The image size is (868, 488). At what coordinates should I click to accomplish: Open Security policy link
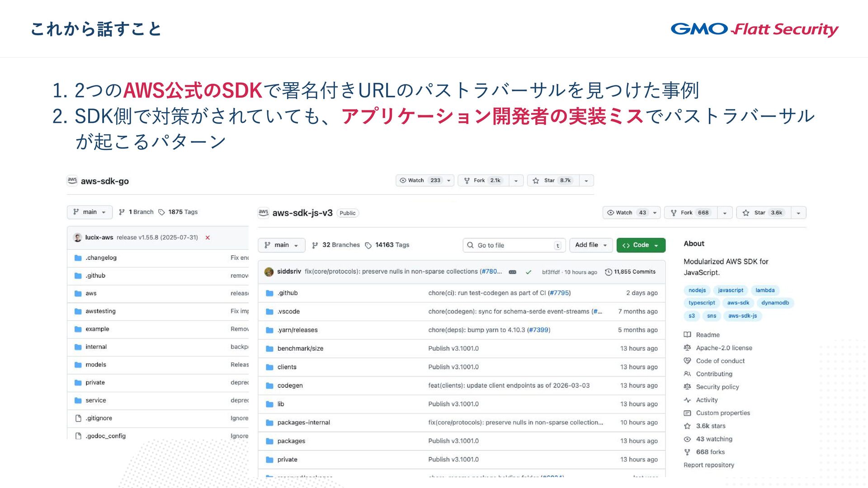click(717, 387)
